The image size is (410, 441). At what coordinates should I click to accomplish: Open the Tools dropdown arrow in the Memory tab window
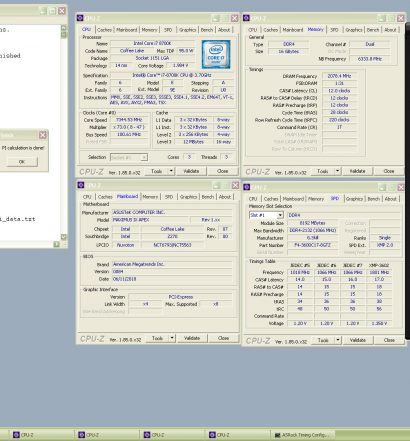[x=337, y=171]
